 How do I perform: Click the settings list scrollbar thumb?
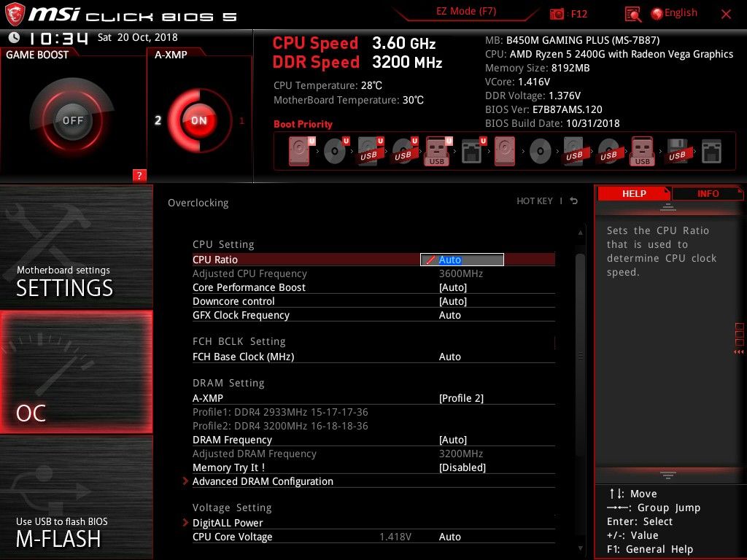[580, 356]
